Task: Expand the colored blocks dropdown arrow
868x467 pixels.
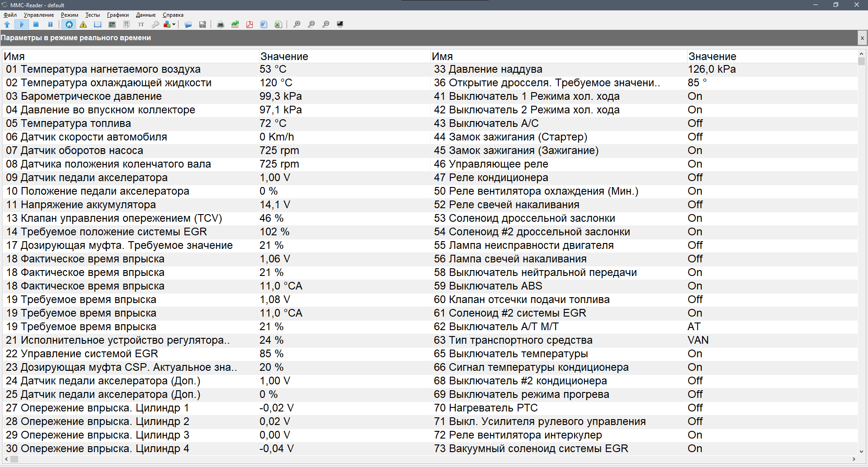Action: tap(174, 24)
